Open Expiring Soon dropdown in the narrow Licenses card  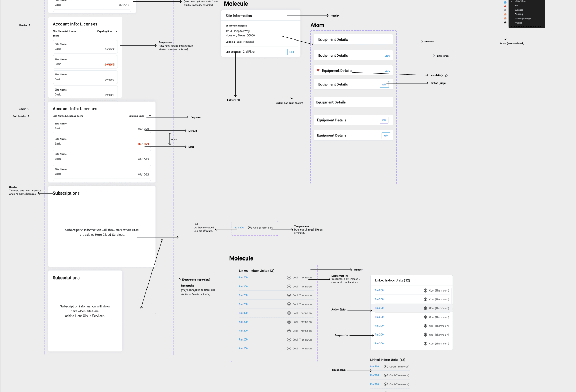pos(107,31)
